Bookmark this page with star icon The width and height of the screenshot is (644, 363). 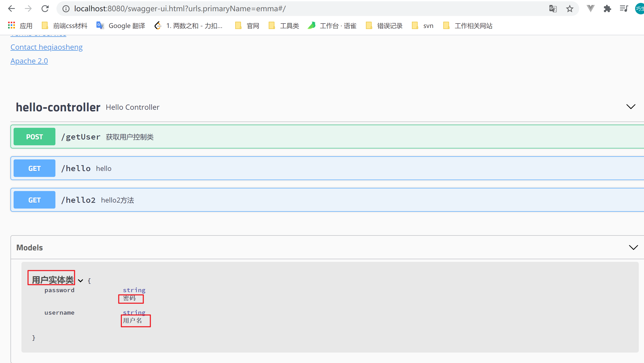(570, 9)
